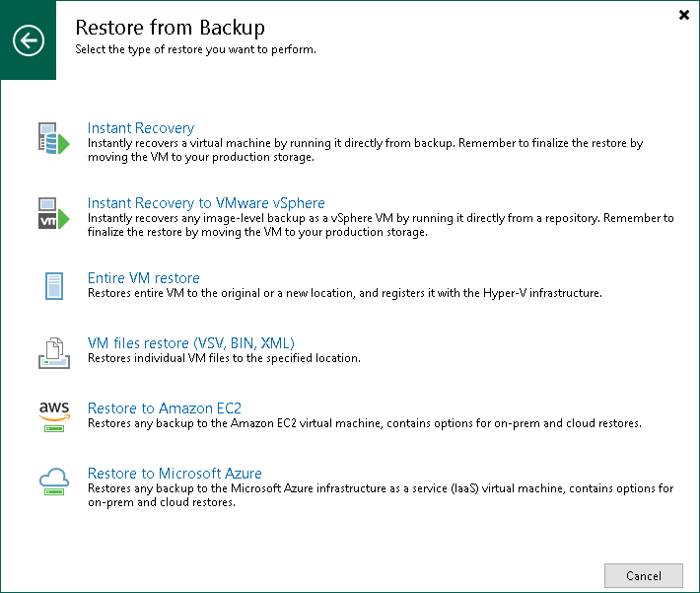Click the Cancel button

(643, 575)
